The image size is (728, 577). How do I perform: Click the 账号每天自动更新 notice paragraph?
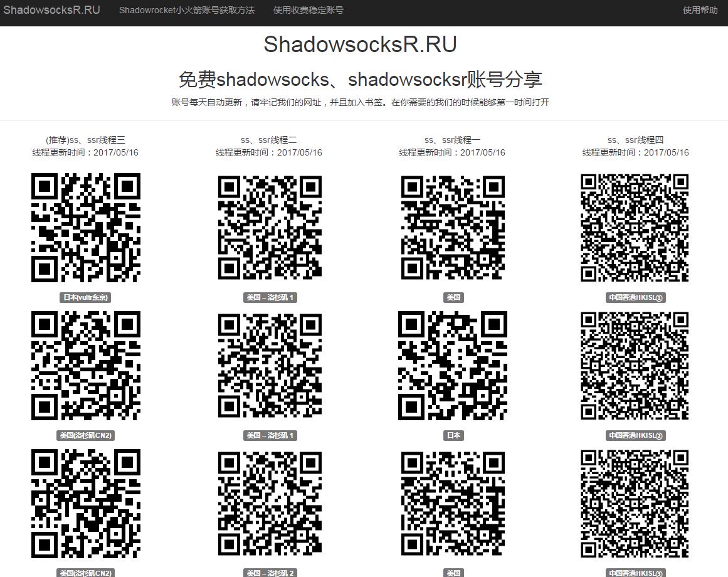coord(361,102)
